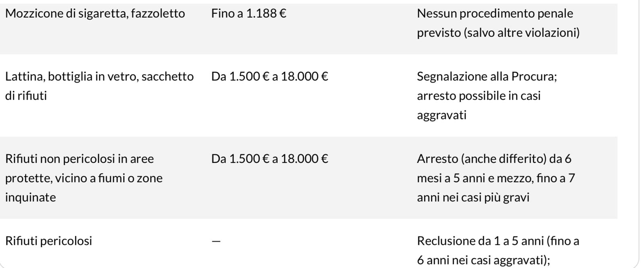Click 'anni nei casi più gravi' text
Screen dimensions: 644x268
click(x=473, y=197)
